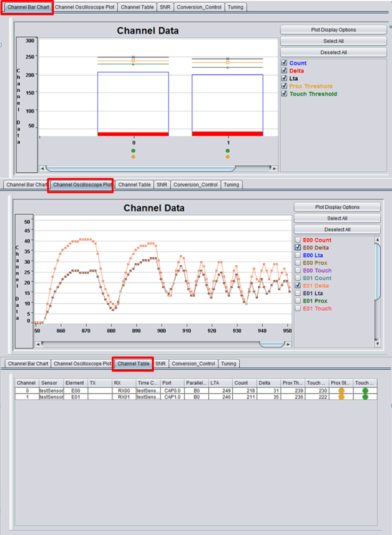Click the bar chart horizontal scrollbar thumb

pyautogui.click(x=141, y=168)
